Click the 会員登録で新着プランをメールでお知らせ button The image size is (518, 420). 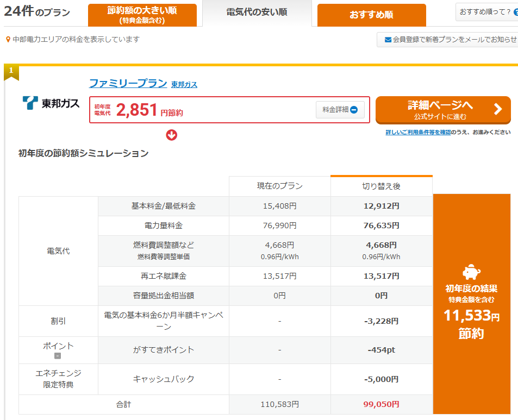pyautogui.click(x=448, y=40)
